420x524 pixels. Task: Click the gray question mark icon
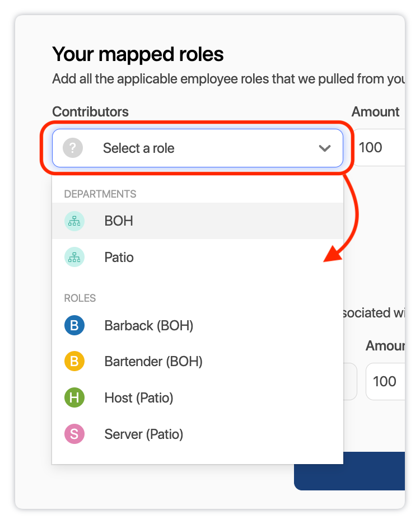tap(73, 148)
